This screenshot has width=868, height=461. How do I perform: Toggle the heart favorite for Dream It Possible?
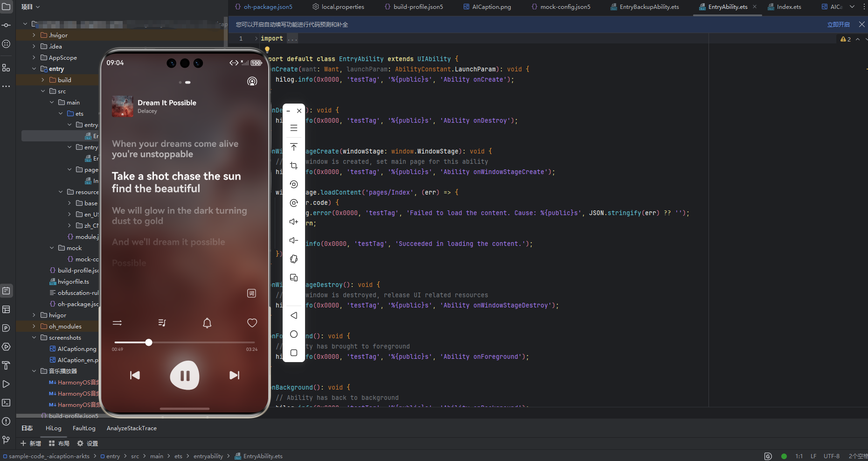[x=252, y=323]
